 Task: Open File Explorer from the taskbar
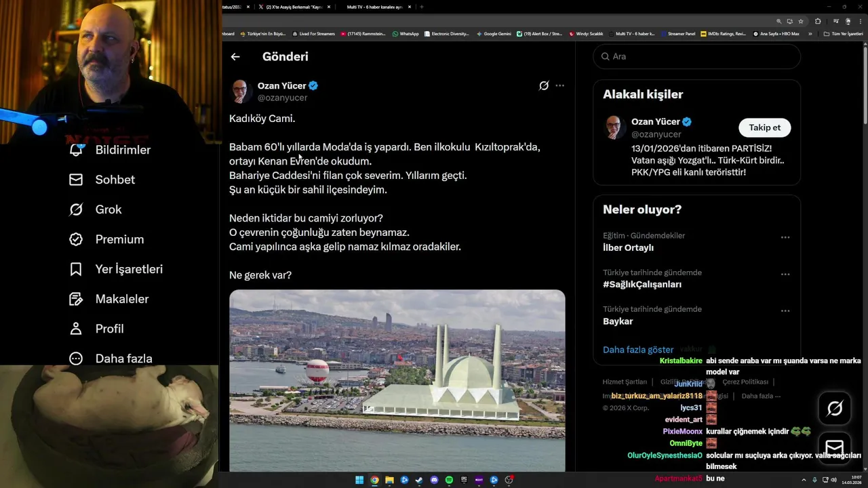[389, 480]
